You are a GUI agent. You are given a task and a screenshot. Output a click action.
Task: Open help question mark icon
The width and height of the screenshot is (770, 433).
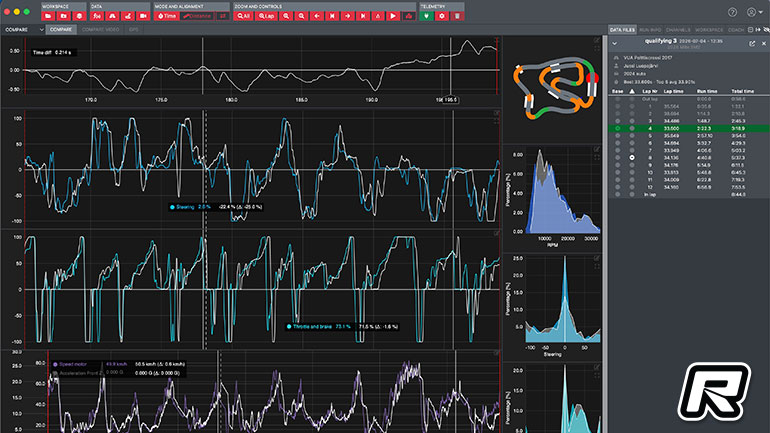tap(732, 12)
